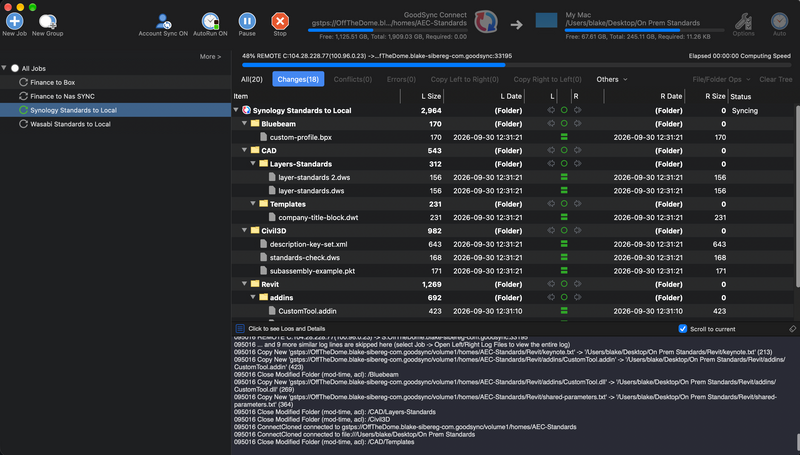The height and width of the screenshot is (455, 800).
Task: Select description-key-set.xml file
Action: point(309,244)
